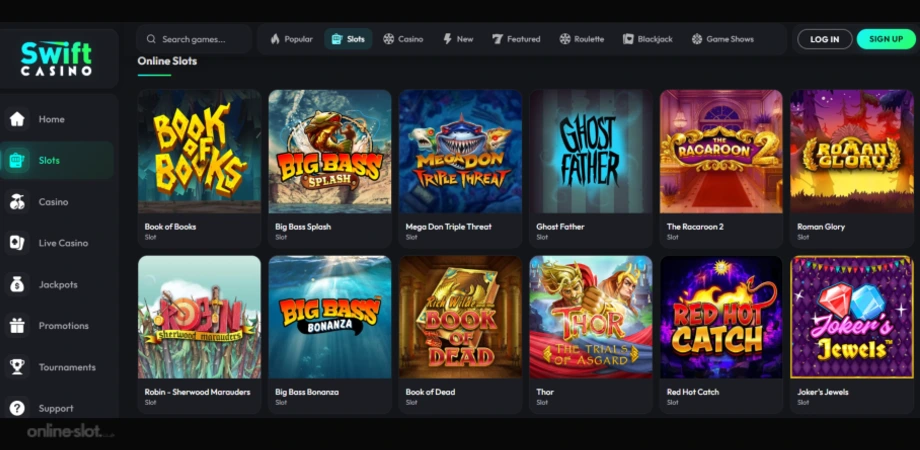The image size is (920, 450).
Task: Open Live Casino from the sidebar
Action: coord(57,243)
